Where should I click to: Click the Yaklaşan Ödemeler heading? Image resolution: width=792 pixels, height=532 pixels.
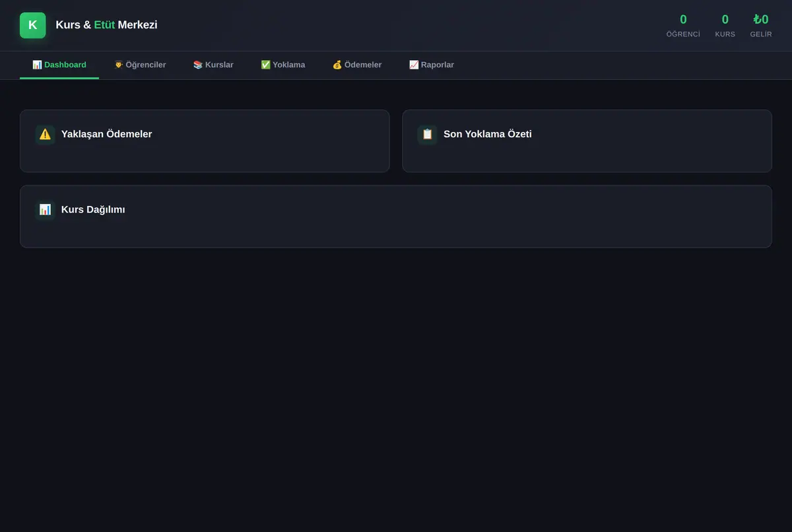106,134
